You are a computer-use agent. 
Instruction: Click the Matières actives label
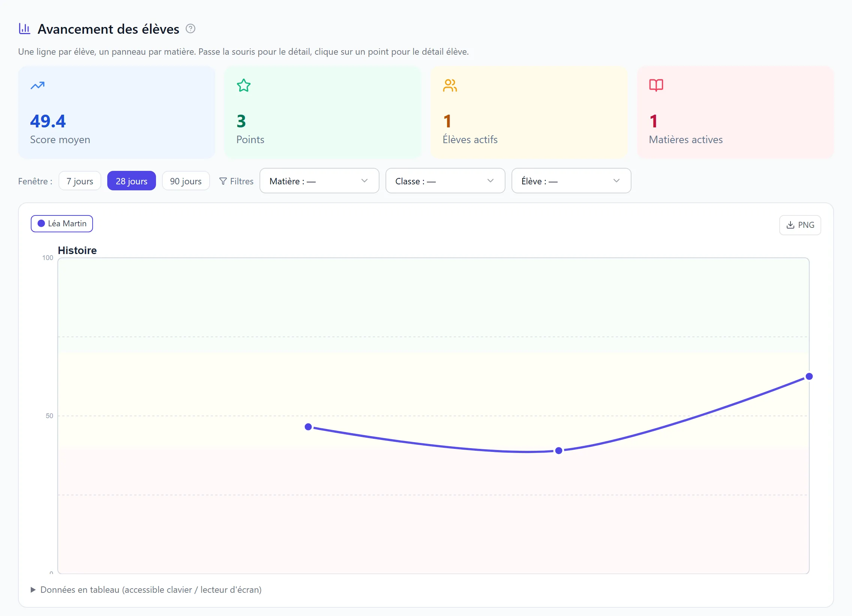point(685,140)
